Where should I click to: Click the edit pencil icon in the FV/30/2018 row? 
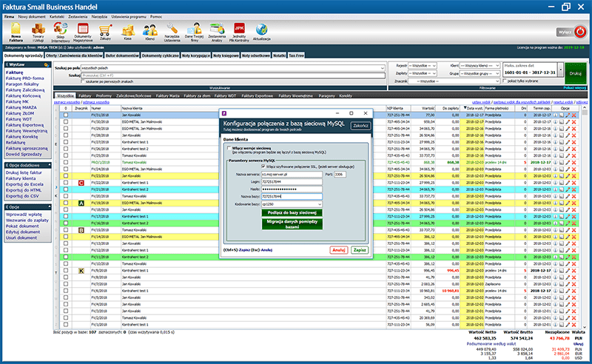568,122
